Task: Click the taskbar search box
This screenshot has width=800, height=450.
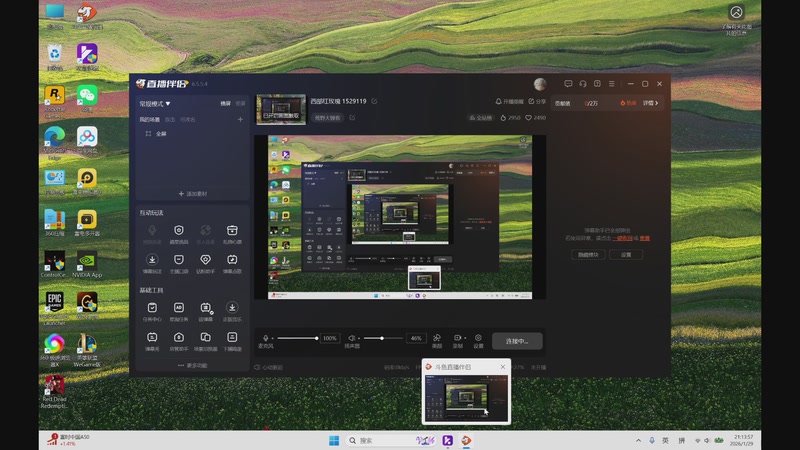Action: [391, 440]
